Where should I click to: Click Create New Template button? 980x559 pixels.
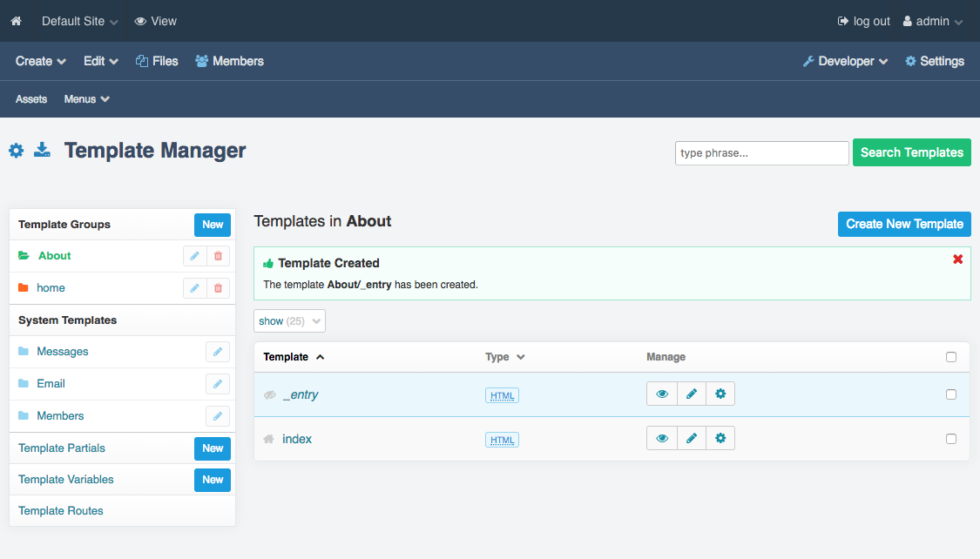coord(904,225)
